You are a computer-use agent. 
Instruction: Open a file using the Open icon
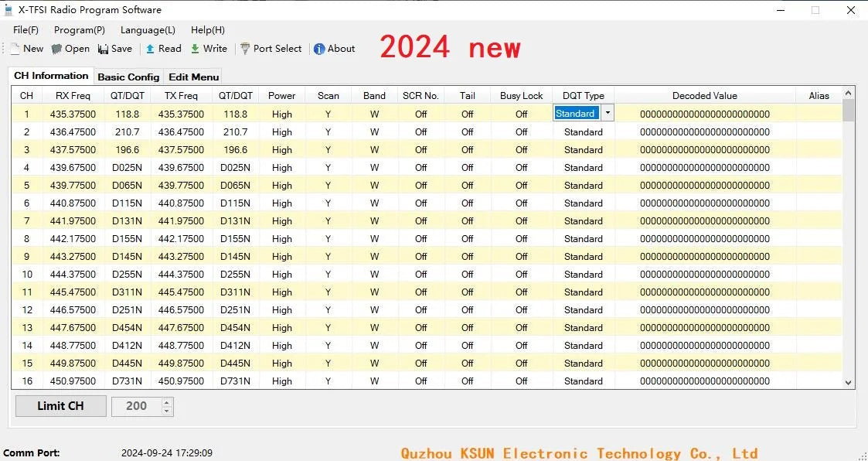click(x=57, y=49)
